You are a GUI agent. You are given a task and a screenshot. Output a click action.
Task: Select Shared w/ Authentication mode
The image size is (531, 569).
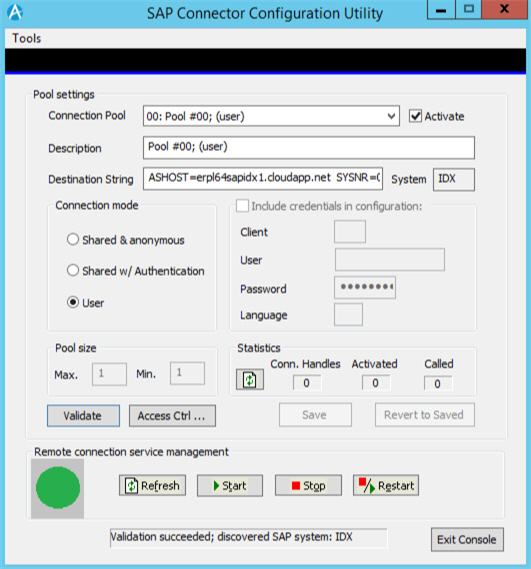coord(73,270)
